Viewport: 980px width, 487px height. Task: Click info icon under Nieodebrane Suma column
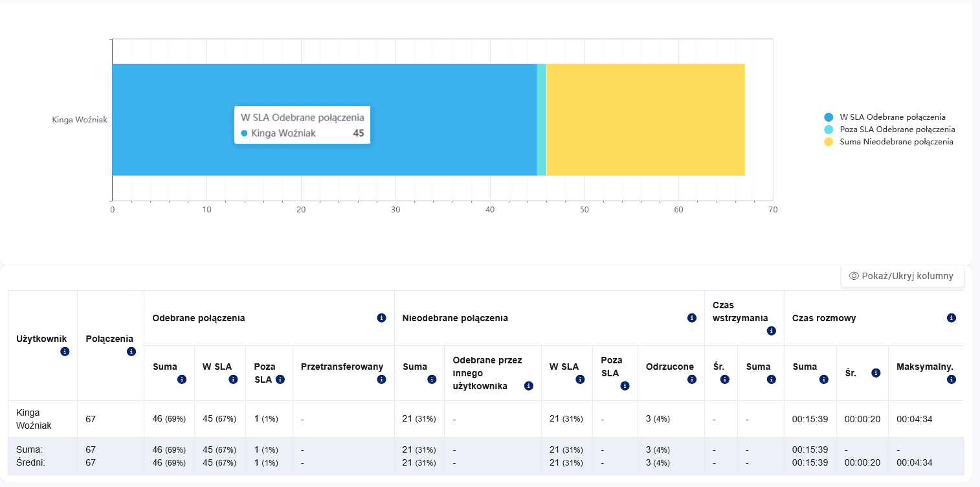(432, 379)
